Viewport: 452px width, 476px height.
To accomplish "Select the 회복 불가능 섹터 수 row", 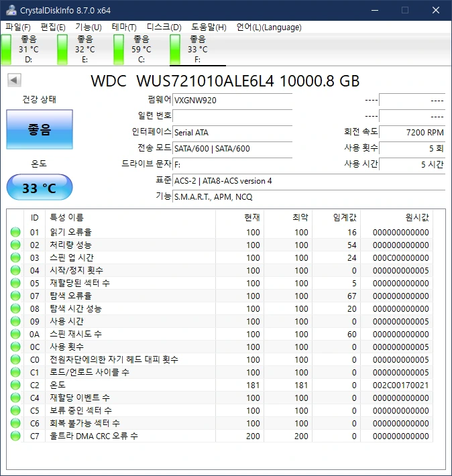I will (x=220, y=424).
